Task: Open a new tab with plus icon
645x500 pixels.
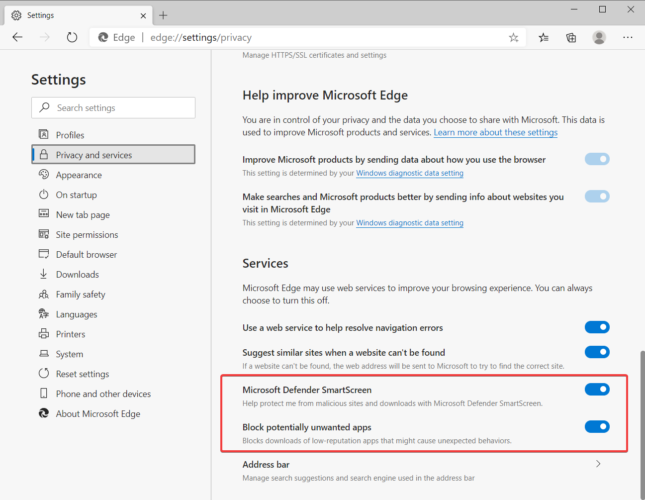Action: click(163, 14)
